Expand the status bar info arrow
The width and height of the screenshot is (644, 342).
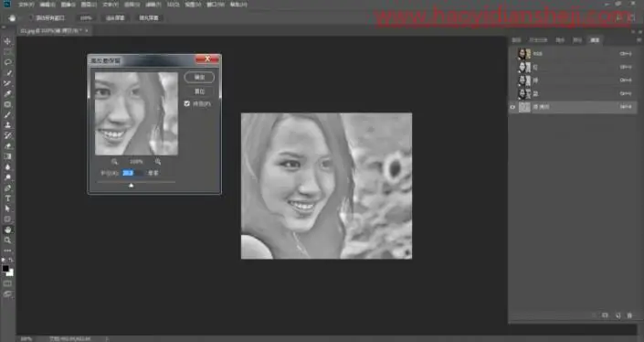pos(107,338)
